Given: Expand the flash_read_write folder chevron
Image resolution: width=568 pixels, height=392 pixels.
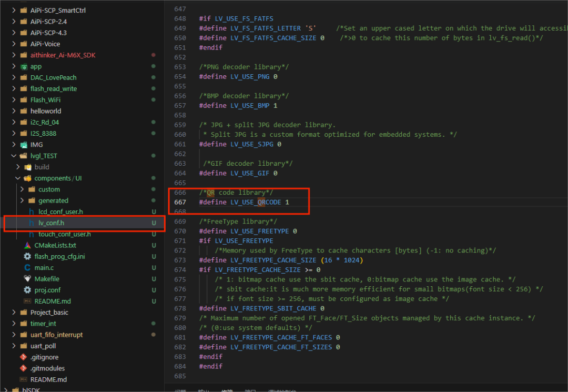Looking at the screenshot, I should 14,88.
